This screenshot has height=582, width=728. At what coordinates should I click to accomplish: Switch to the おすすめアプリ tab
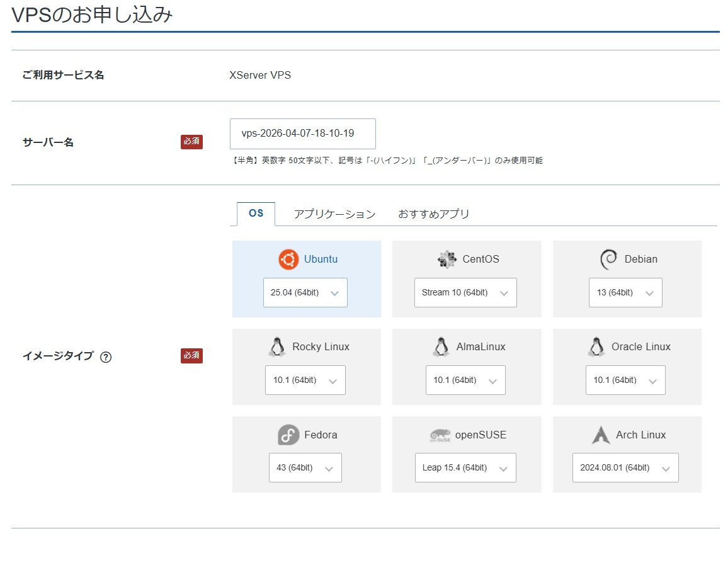pos(433,214)
